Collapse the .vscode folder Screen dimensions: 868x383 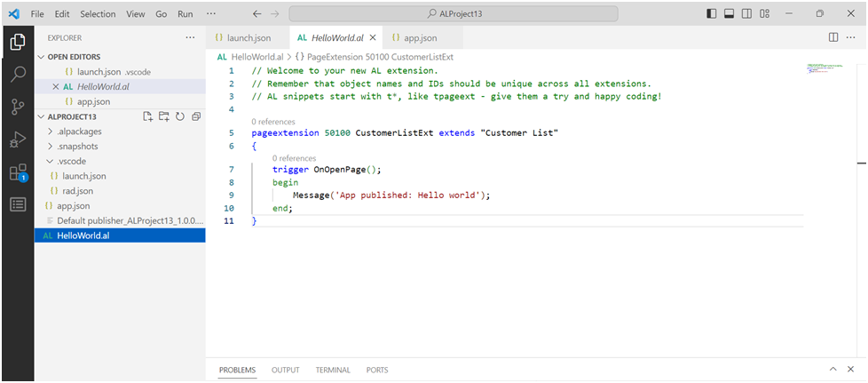(72, 162)
